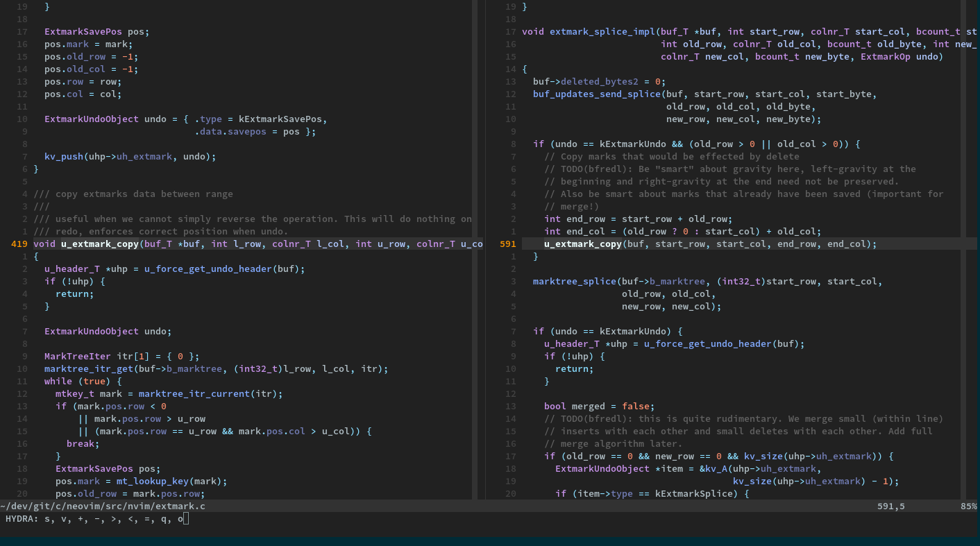Click line number 419 in left pane

point(21,244)
